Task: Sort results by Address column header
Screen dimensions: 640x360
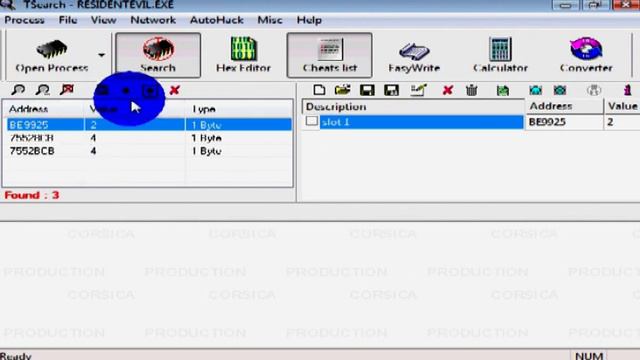Action: click(x=43, y=109)
